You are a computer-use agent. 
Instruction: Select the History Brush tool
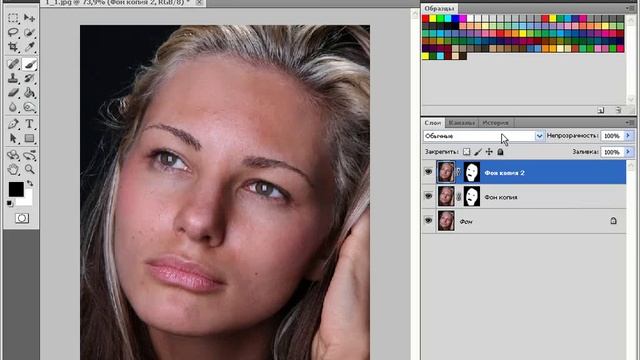[29, 78]
